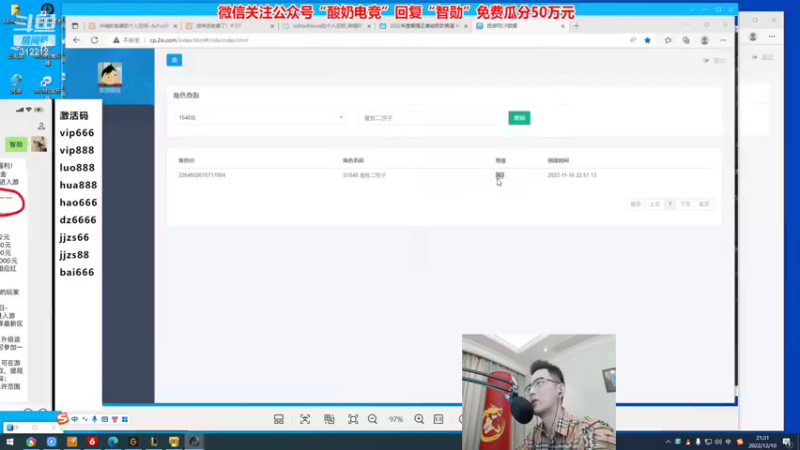Go back with the browser back arrow
The width and height of the screenshot is (800, 450).
pos(77,40)
